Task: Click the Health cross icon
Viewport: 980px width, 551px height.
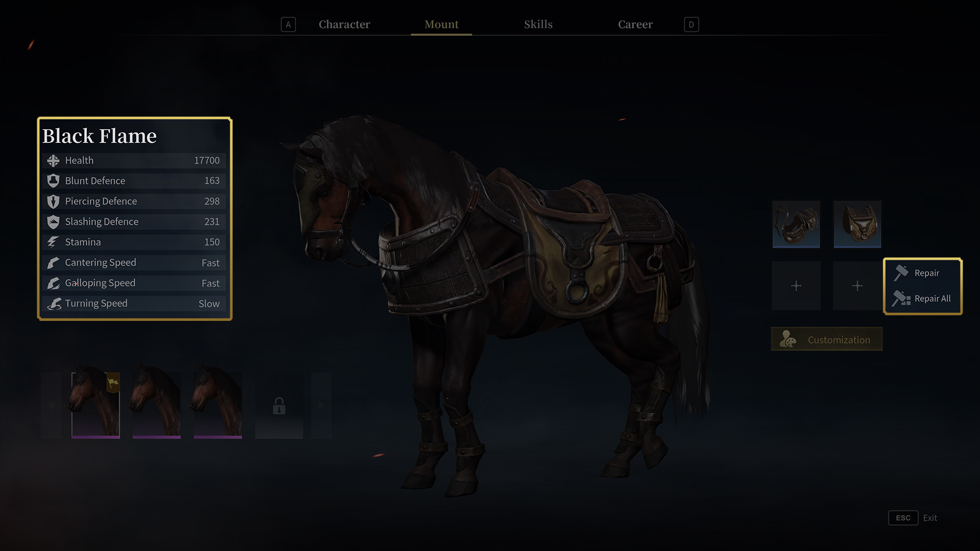Action: [x=53, y=161]
